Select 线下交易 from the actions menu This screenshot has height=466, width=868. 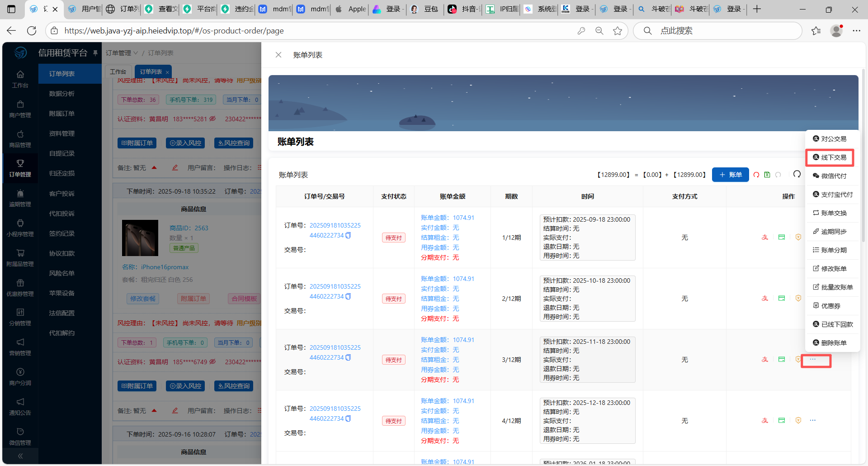(830, 157)
